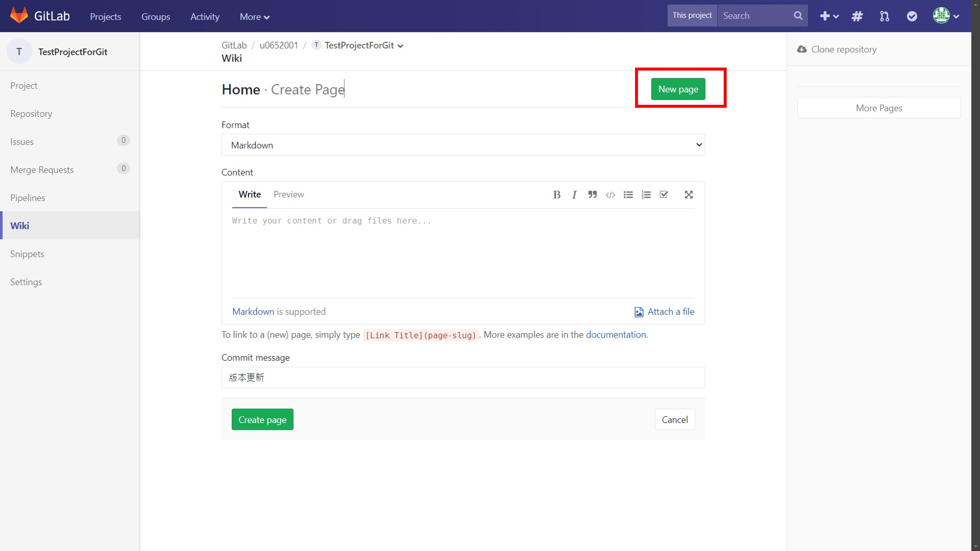
Task: Expand the More menu in top navigation
Action: pyautogui.click(x=254, y=17)
